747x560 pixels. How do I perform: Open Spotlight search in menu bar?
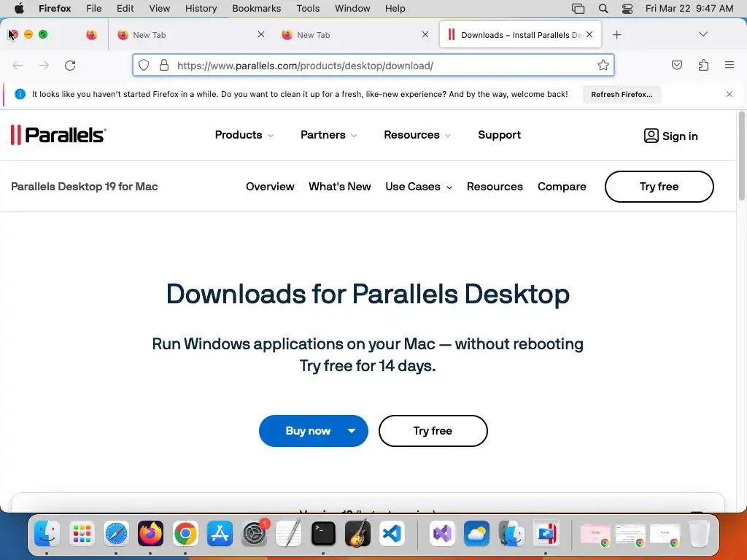pos(603,9)
